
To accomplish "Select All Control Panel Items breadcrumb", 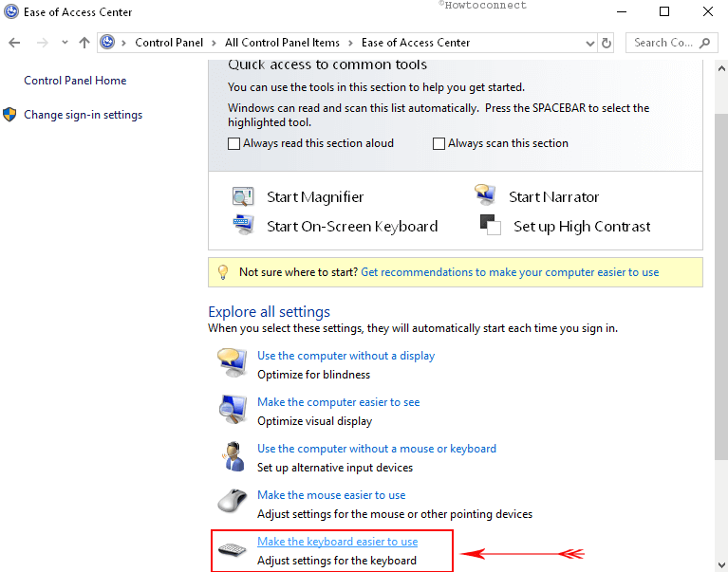I will point(282,43).
